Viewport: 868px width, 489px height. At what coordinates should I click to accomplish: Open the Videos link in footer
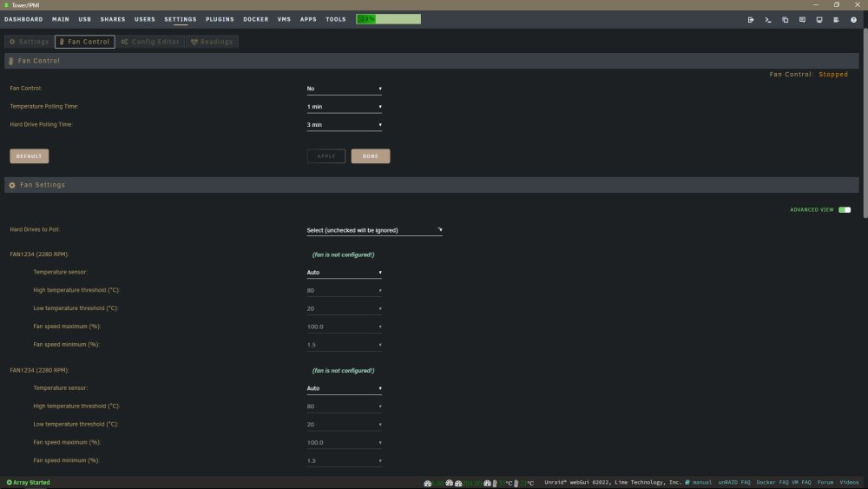849,482
